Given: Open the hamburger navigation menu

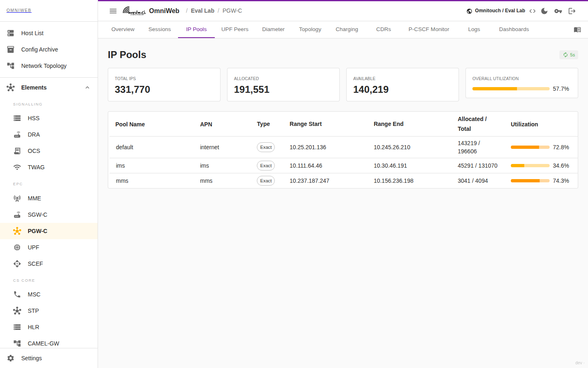Looking at the screenshot, I should [x=113, y=11].
